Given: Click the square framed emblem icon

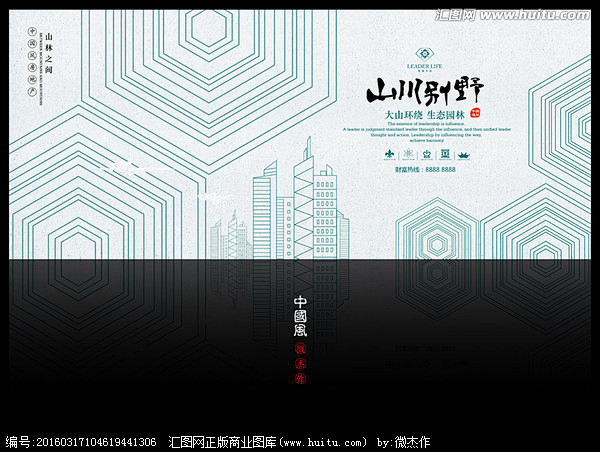Looking at the screenshot, I should (445, 155).
